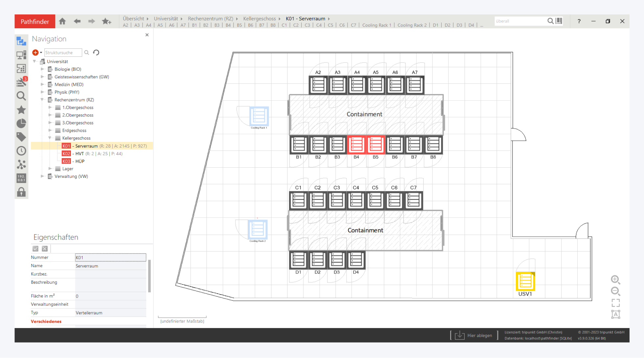
Task: Confirm property changes with the checkmark
Action: (x=35, y=249)
